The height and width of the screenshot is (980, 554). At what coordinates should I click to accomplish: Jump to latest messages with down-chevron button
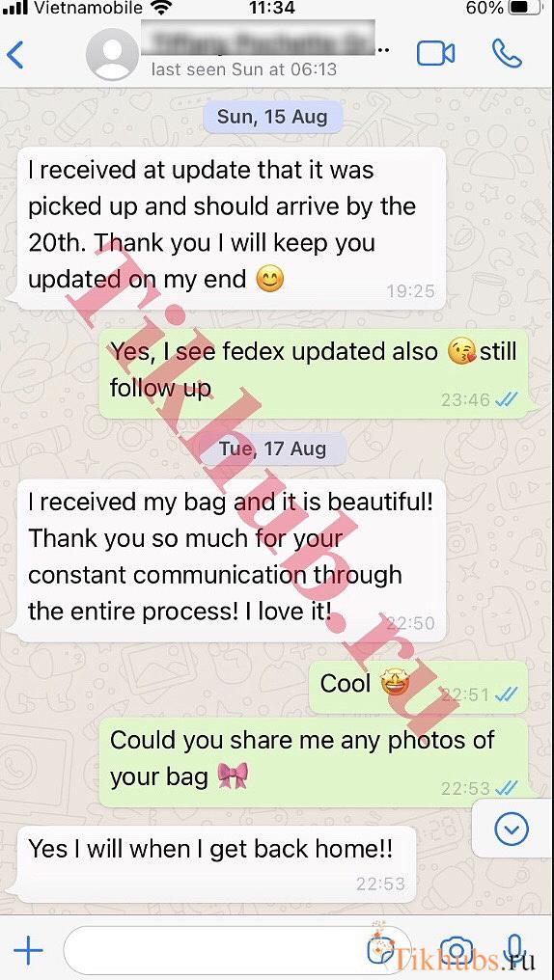(511, 830)
